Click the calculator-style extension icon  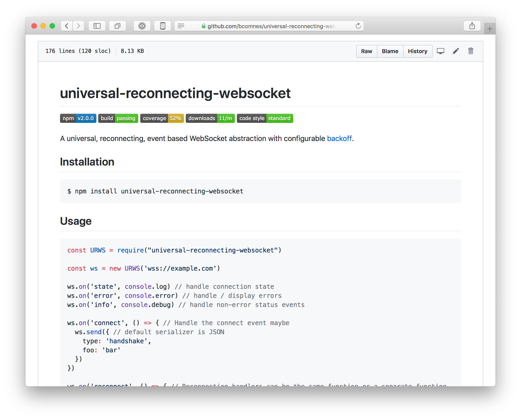(163, 26)
